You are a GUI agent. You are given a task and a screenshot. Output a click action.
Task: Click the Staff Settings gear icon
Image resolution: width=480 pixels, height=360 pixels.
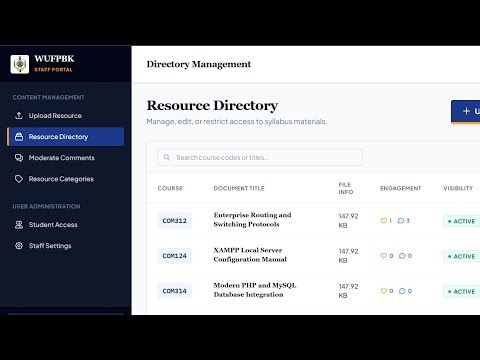[19, 246]
